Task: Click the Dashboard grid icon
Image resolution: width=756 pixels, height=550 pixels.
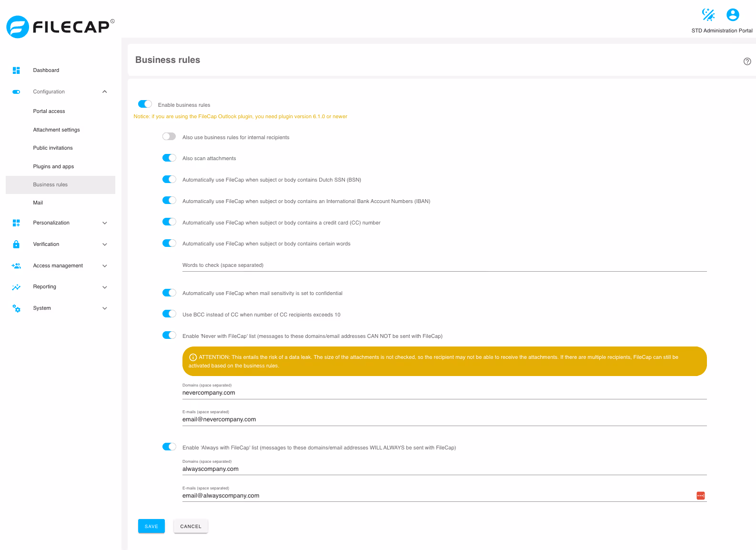Action: coord(16,71)
